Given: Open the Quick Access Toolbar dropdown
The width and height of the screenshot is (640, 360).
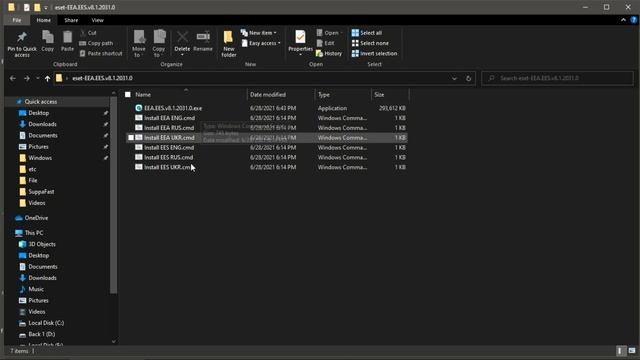Looking at the screenshot, I should pos(46,7).
